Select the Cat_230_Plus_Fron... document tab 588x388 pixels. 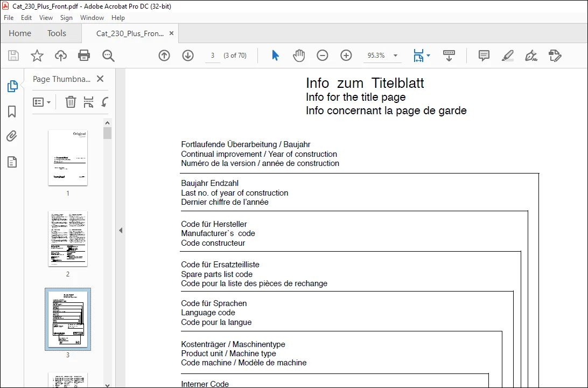(x=130, y=33)
